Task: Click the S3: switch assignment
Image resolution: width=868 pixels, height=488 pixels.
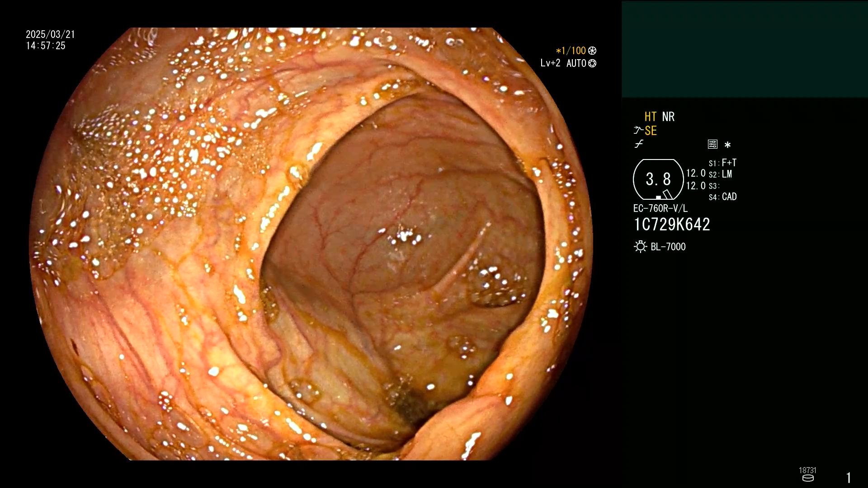Action: (713, 186)
